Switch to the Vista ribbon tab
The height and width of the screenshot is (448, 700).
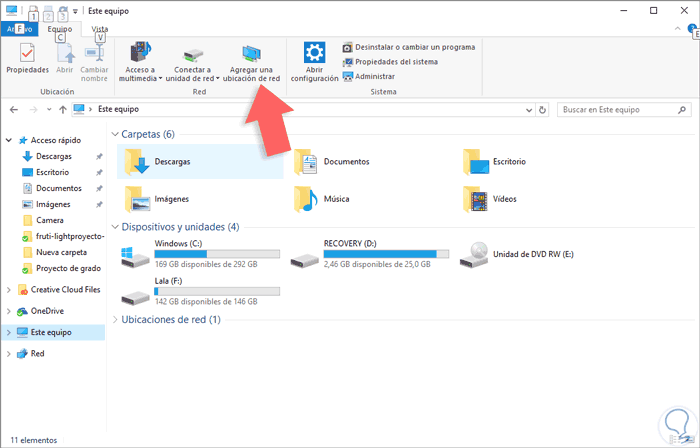100,29
